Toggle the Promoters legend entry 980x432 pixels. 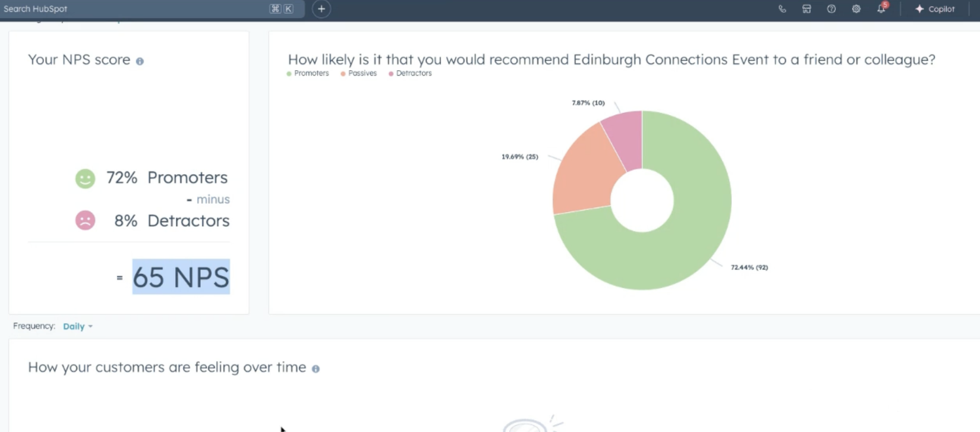pyautogui.click(x=308, y=73)
